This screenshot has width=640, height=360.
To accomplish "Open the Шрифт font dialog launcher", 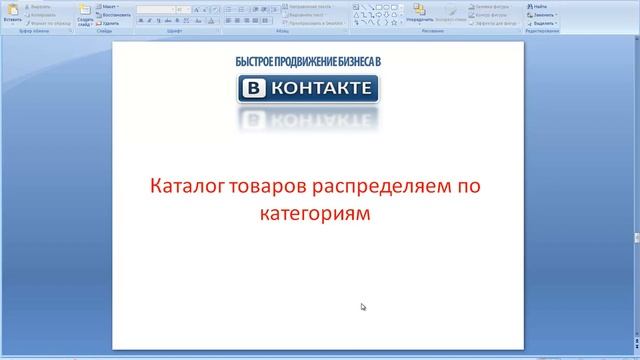I will click(218, 31).
